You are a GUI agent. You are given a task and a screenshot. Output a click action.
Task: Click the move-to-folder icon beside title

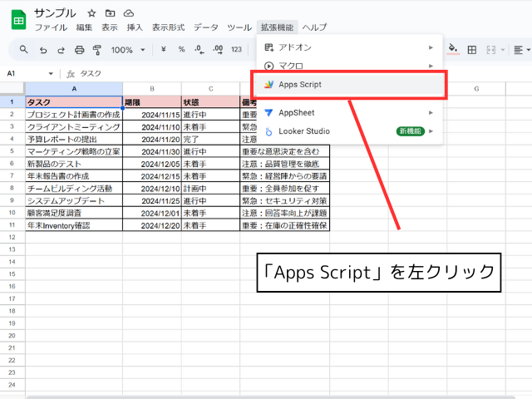coord(110,13)
